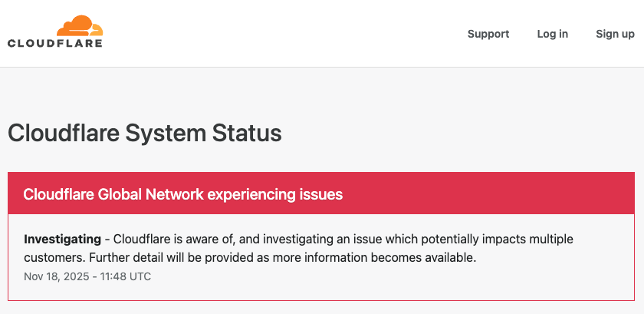Viewport: 644px width, 314px height.
Task: Click the word "customers." in the update
Action: click(51, 258)
